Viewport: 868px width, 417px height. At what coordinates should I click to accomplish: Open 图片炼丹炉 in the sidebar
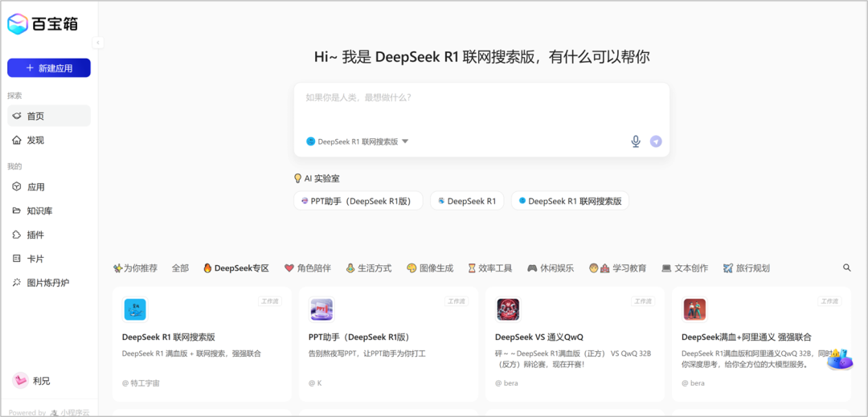(49, 283)
